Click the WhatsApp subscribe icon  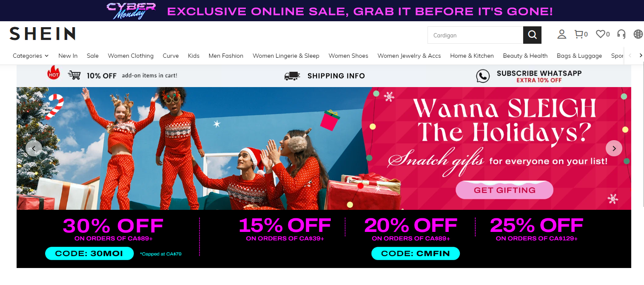pos(483,76)
